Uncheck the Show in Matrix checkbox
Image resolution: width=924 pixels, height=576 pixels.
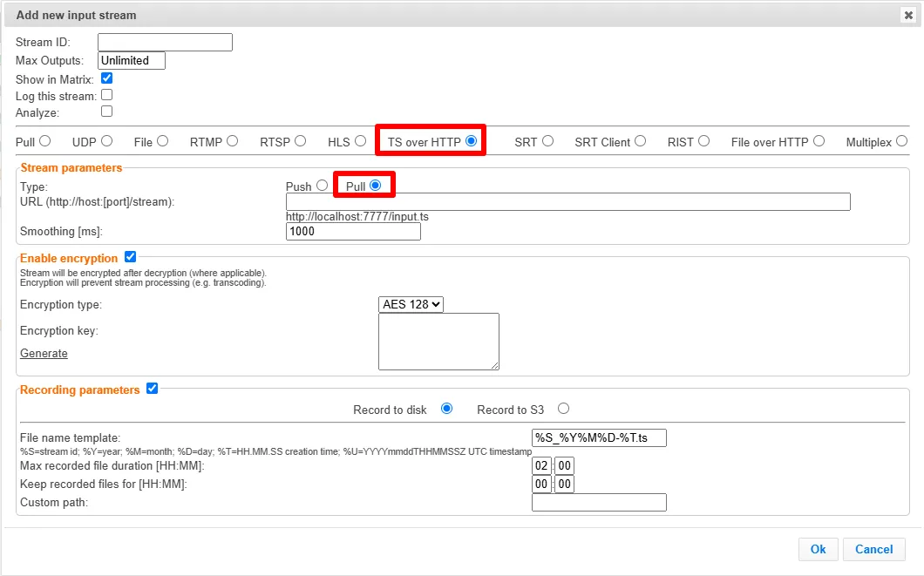point(106,78)
